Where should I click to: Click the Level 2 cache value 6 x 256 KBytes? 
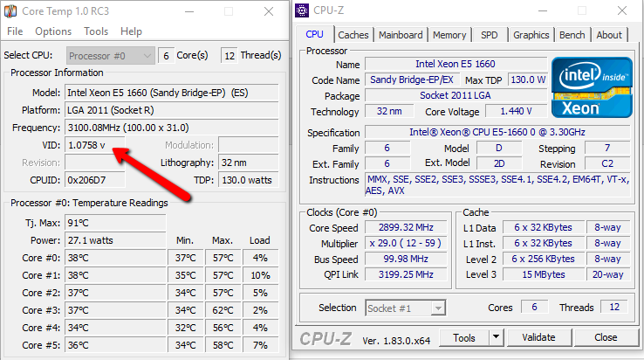[x=544, y=259]
